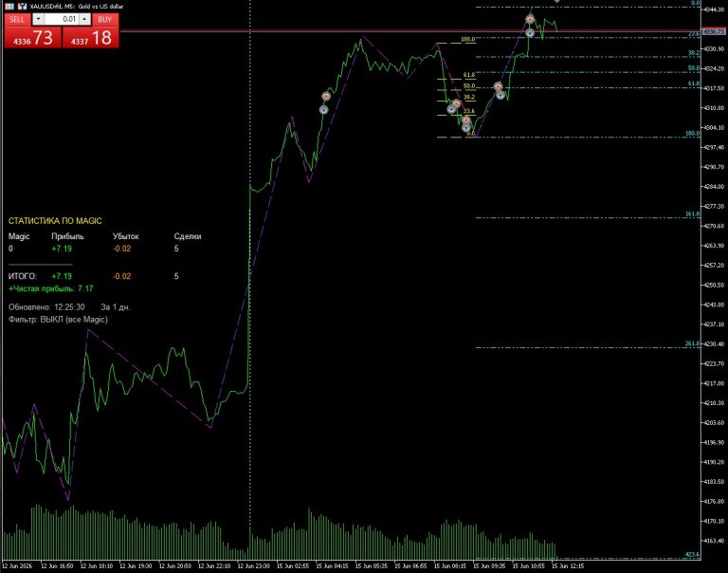Click the red deal marker beside yellow 38.2 level
This screenshot has height=573, width=728.
[456, 103]
